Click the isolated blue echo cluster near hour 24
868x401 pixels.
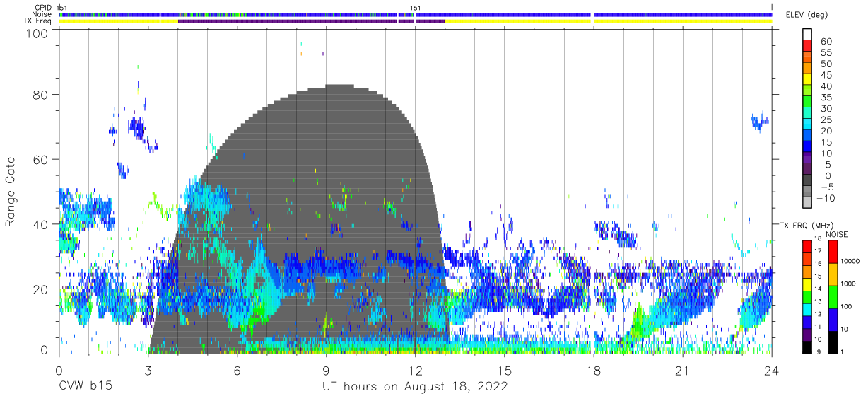tap(760, 121)
